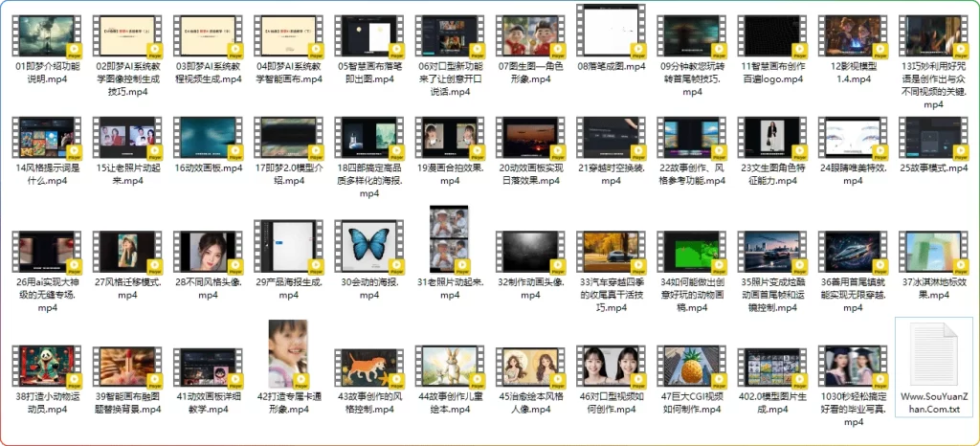Screen dimensions: 980x446
Task: Select the file name 37冰淇淋地标效果.mp4
Action: point(933,288)
